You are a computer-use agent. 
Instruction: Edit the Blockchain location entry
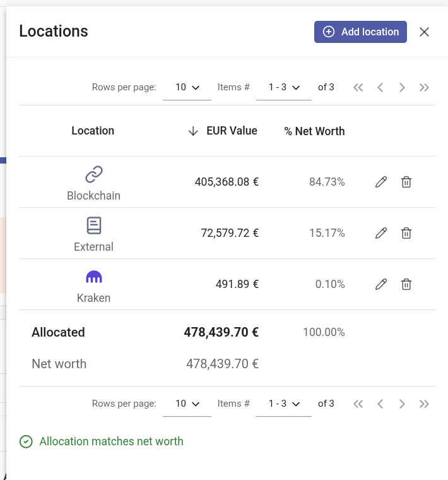(381, 182)
